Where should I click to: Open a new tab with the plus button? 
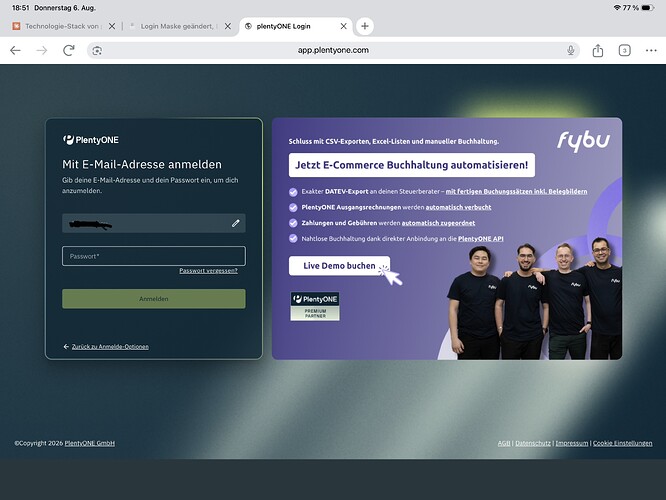(x=364, y=26)
